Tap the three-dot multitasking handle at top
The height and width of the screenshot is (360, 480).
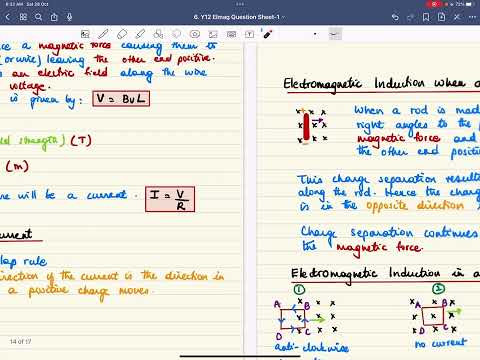pyautogui.click(x=240, y=4)
